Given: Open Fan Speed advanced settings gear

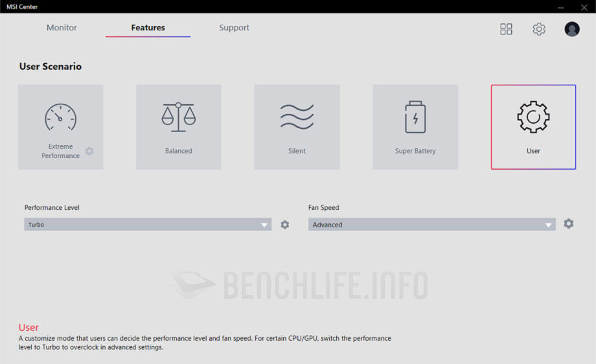Looking at the screenshot, I should point(569,223).
